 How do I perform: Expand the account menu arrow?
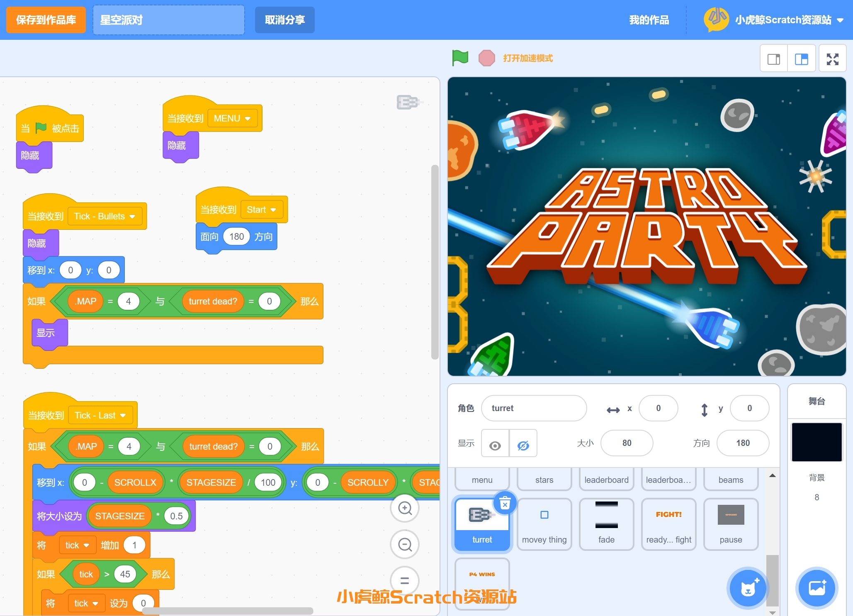(x=841, y=20)
